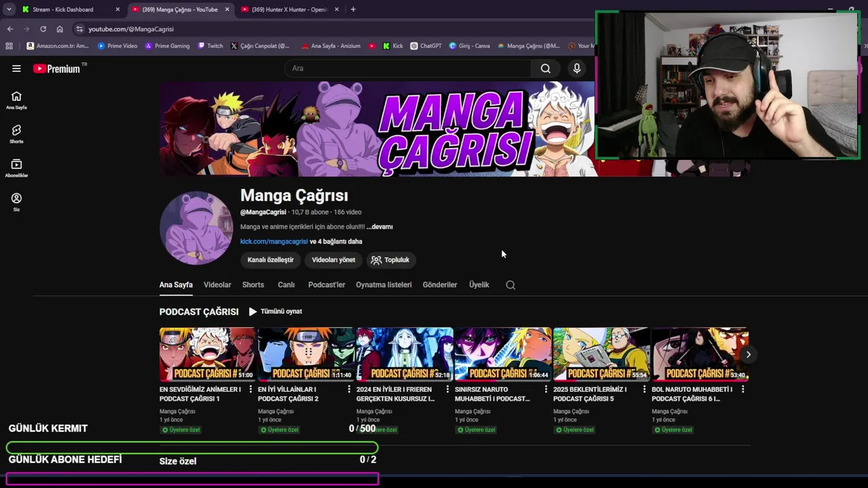Open the Bol Naruto Muhabbeti thumbnail (53:40)

click(x=700, y=354)
